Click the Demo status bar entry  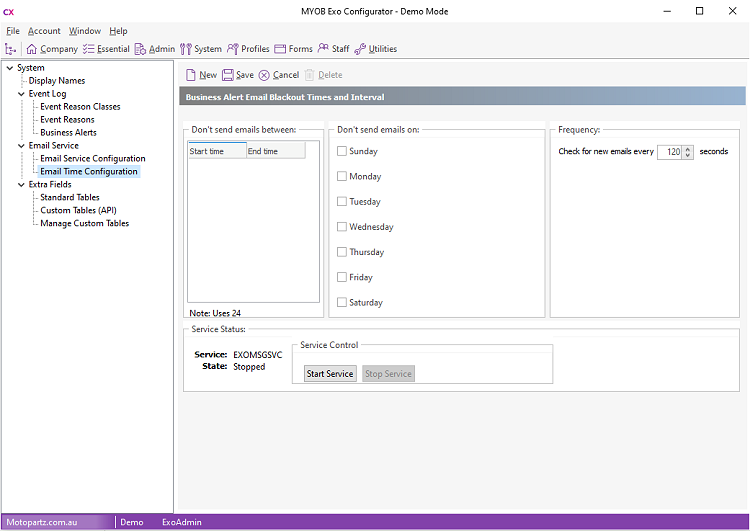click(x=132, y=522)
